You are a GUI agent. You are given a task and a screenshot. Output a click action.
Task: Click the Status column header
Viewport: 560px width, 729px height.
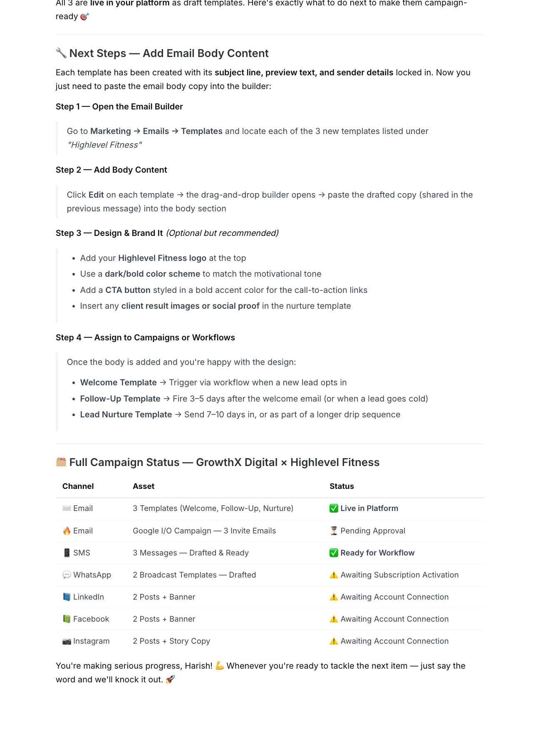(x=342, y=486)
